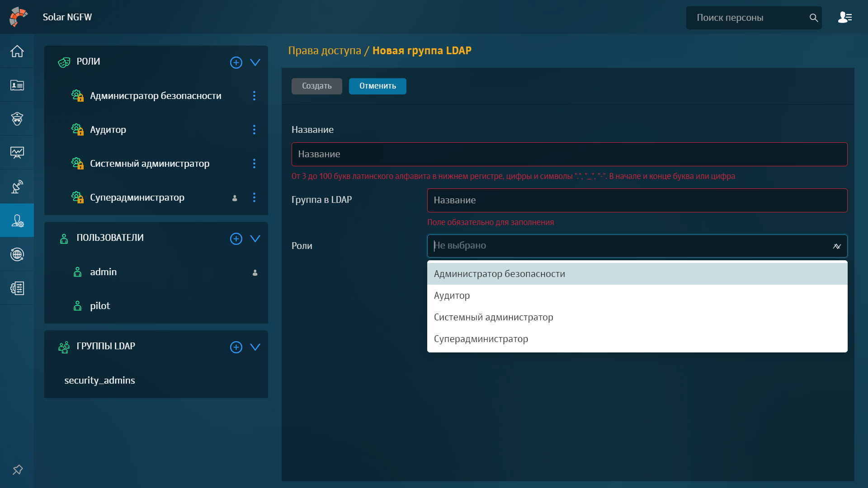This screenshot has height=488, width=868.
Task: Open the globe network sidebar icon
Action: (17, 254)
